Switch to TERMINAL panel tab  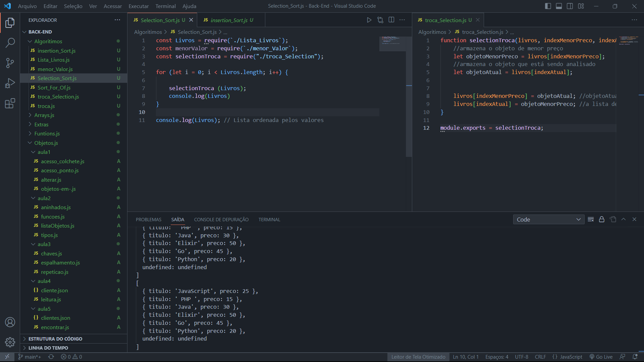tap(269, 220)
